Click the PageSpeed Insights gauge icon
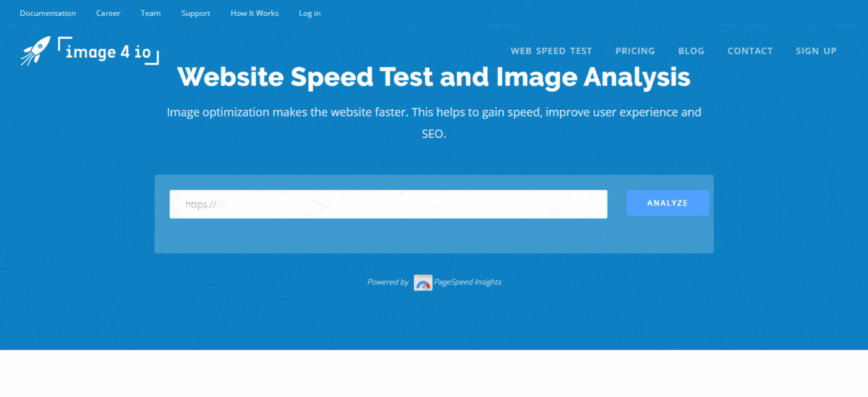The height and width of the screenshot is (397, 868). [x=423, y=283]
